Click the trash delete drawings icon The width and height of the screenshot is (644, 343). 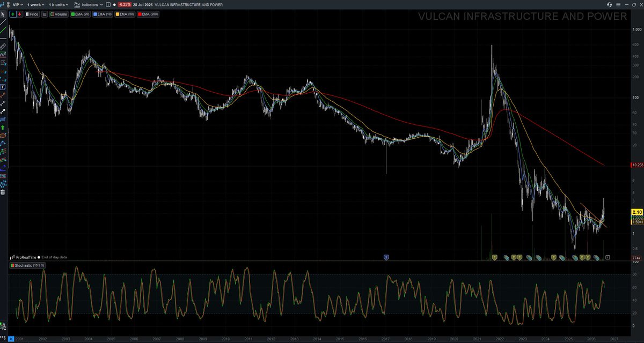coord(3,191)
